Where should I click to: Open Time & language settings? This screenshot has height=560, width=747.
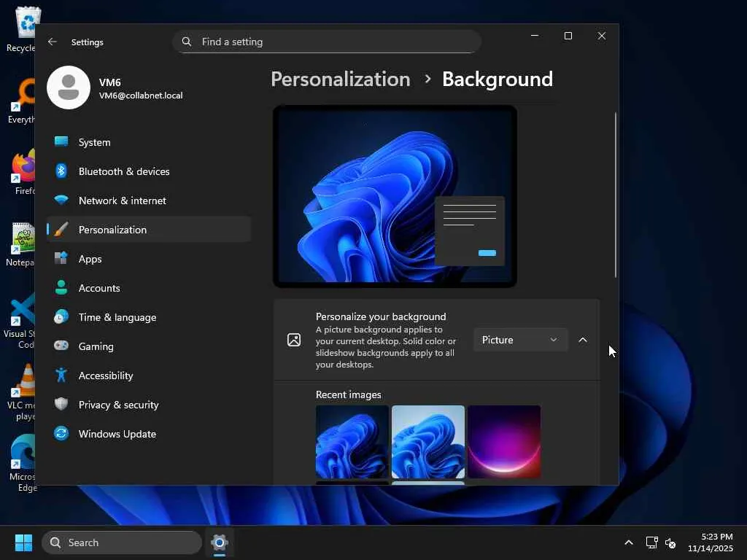[117, 317]
